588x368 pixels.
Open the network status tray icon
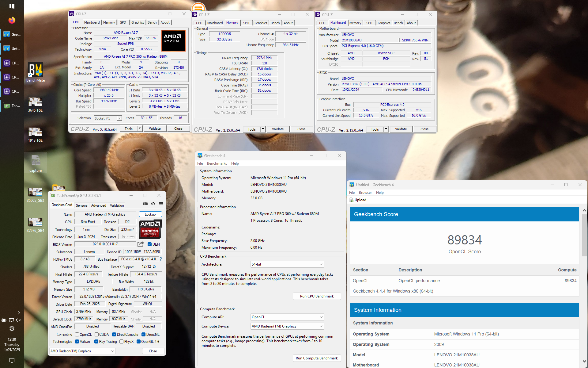(11, 320)
